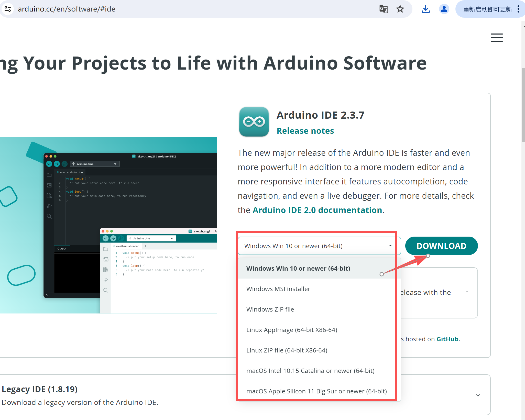Select macOS Intel 10.15 Catalina option
This screenshot has width=525, height=420.
pos(310,371)
